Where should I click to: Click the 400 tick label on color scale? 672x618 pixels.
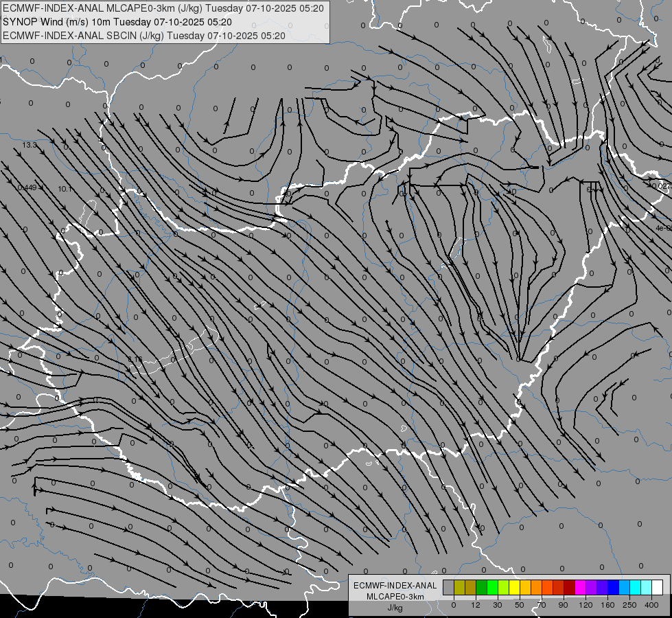pyautogui.click(x=651, y=605)
